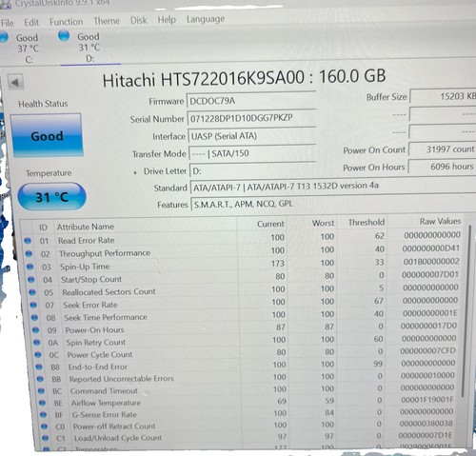Open the Edit menu

coord(31,22)
